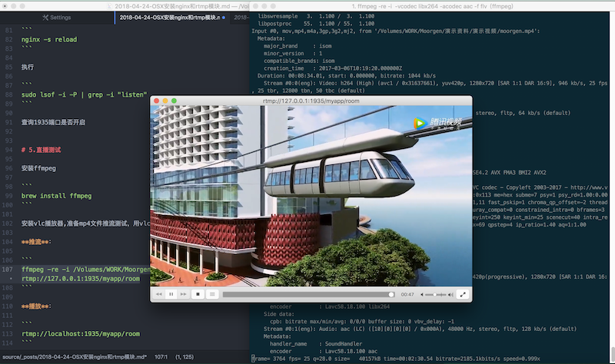The height and width of the screenshot is (364, 615).
Task: Click the fast-forward button in VLC
Action: click(184, 294)
